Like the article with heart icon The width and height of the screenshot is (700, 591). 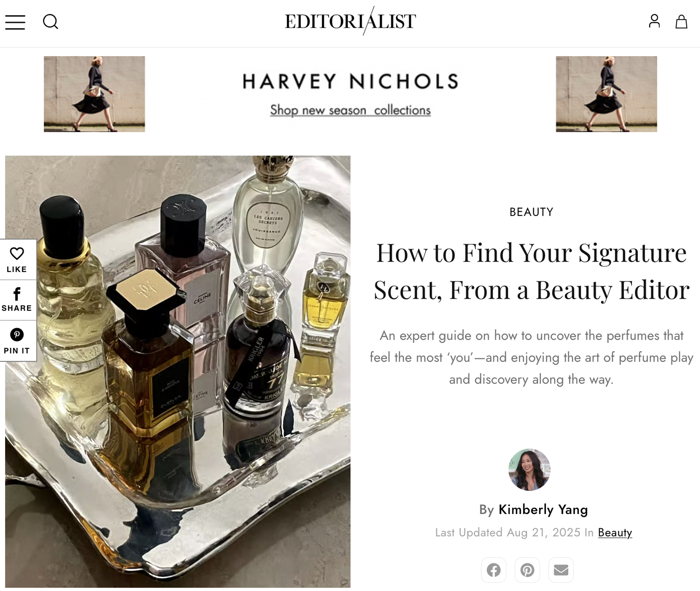coord(17,260)
